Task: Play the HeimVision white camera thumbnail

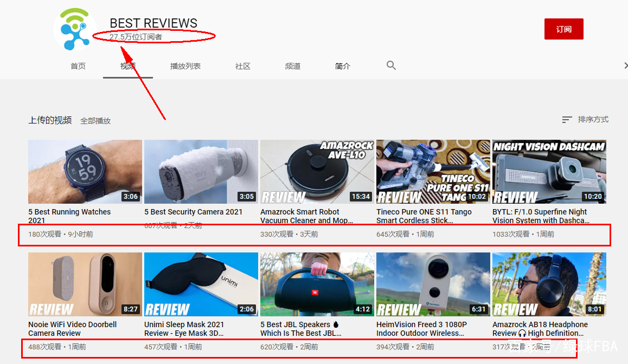Action: click(x=433, y=284)
